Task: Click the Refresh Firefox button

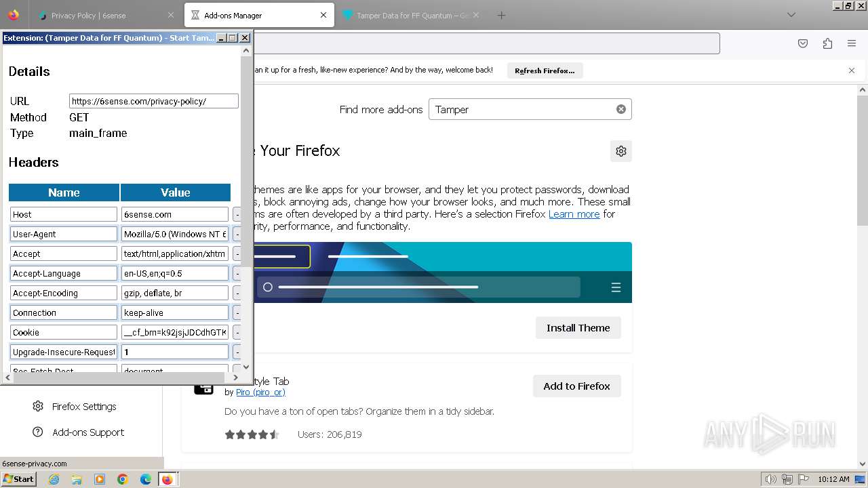Action: point(545,70)
